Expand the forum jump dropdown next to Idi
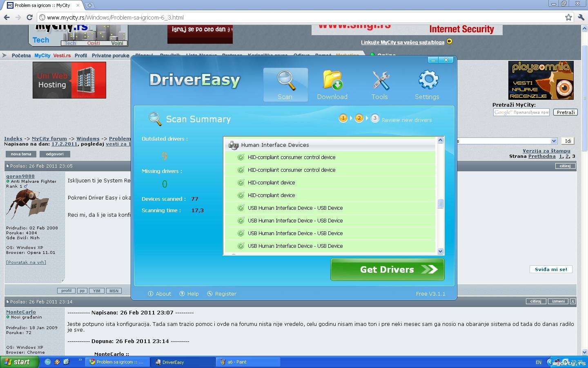This screenshot has height=368, width=588. pyautogui.click(x=554, y=141)
